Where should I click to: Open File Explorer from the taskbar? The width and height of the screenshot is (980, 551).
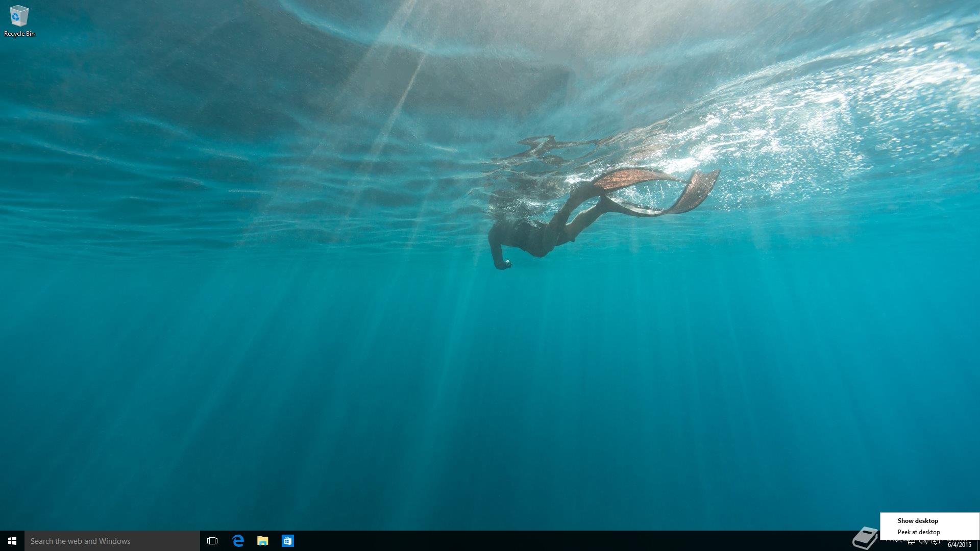coord(263,541)
